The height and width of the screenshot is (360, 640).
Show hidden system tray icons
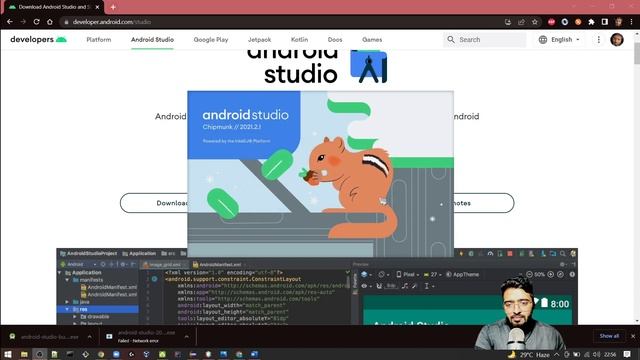(556, 355)
